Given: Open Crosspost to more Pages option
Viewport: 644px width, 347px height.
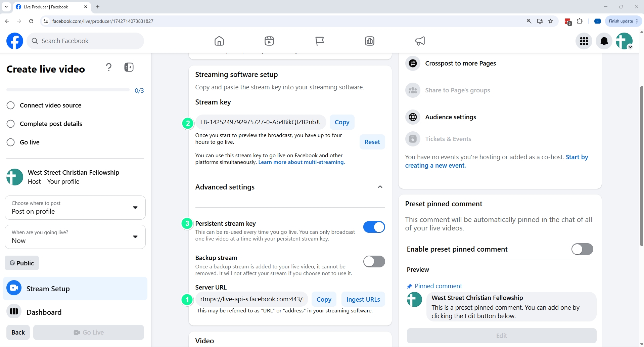Looking at the screenshot, I should 460,63.
